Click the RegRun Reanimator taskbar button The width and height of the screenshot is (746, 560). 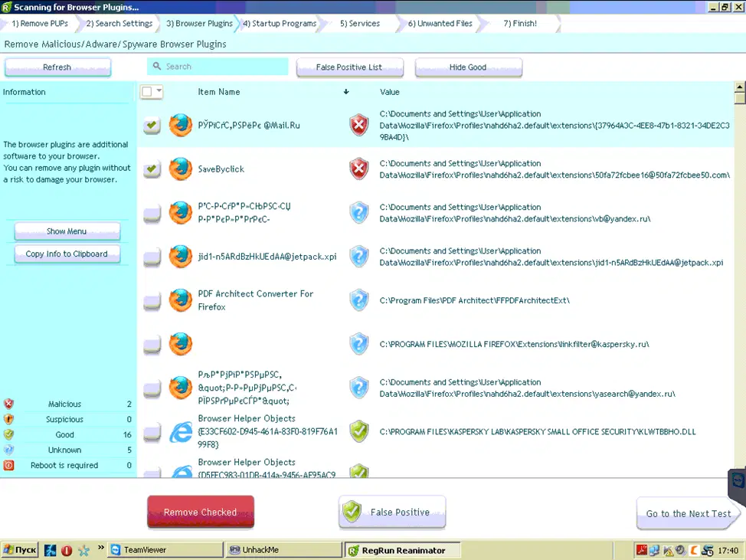[403, 550]
